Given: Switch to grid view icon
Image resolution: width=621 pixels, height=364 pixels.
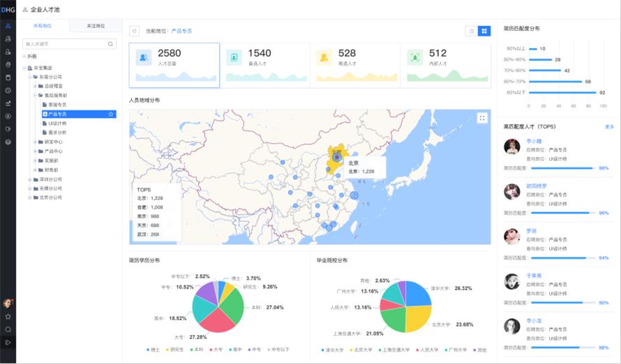Looking at the screenshot, I should pyautogui.click(x=484, y=31).
